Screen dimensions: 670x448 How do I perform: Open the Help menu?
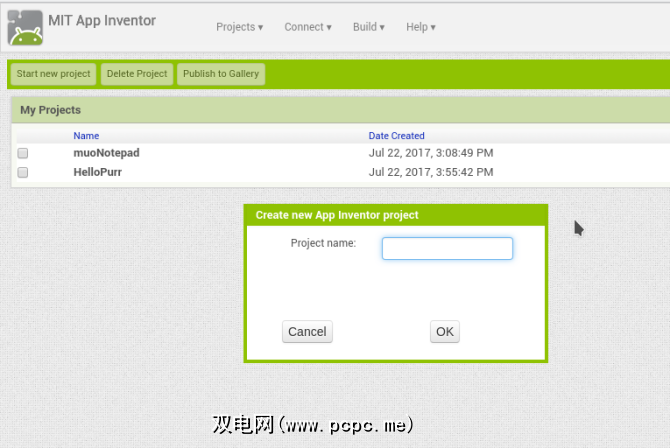point(420,27)
